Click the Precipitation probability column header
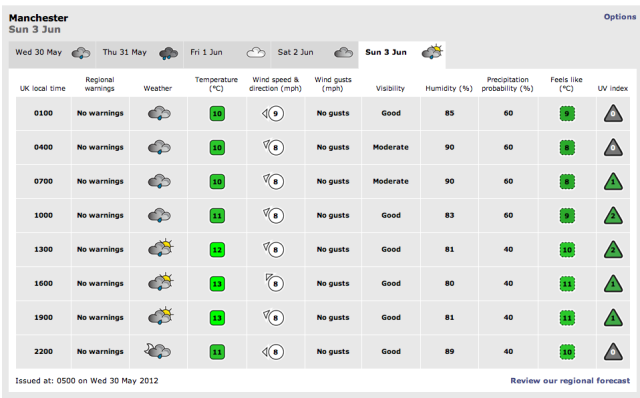Screen dimensions: 640x398 point(507,84)
